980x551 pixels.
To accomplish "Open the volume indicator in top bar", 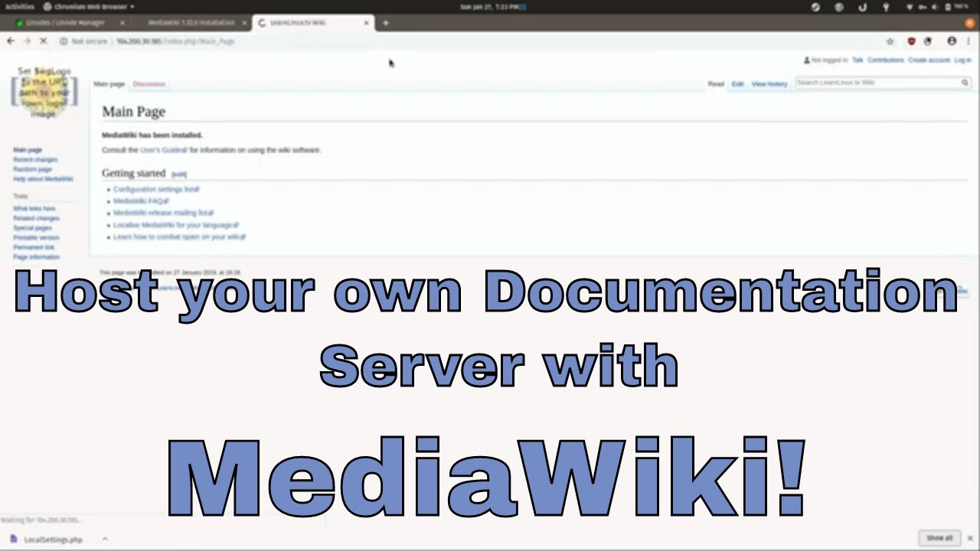I will click(x=936, y=7).
